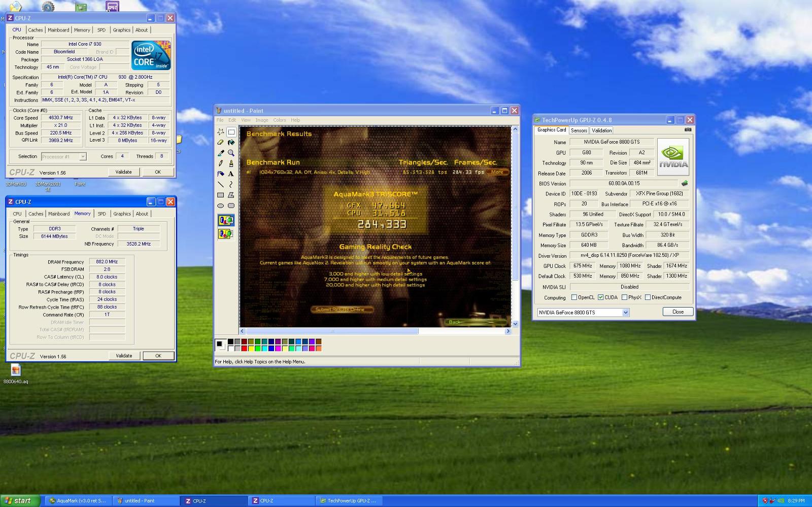The height and width of the screenshot is (507, 812).
Task: Select the Pick Color eyedropper tool
Action: click(221, 153)
